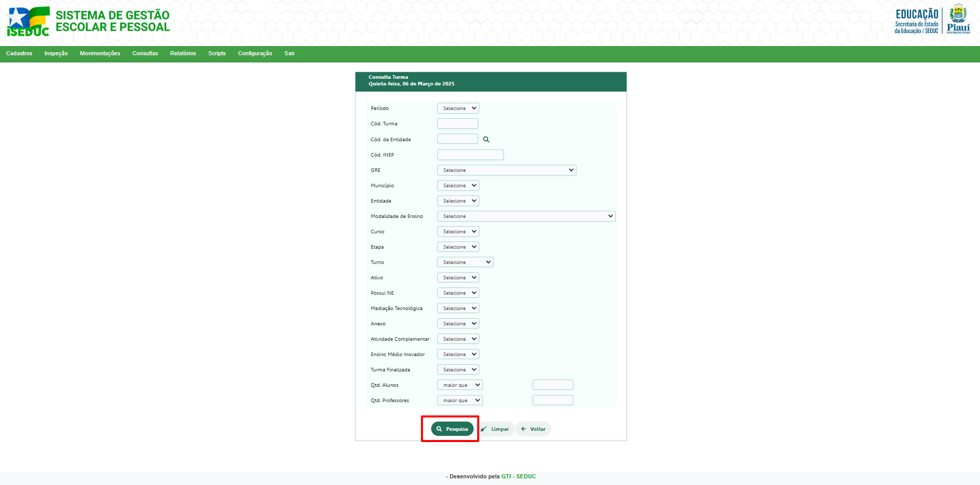Viewport: 980px width, 485px height.
Task: Click the Cód. Turma input field
Action: [x=457, y=124]
